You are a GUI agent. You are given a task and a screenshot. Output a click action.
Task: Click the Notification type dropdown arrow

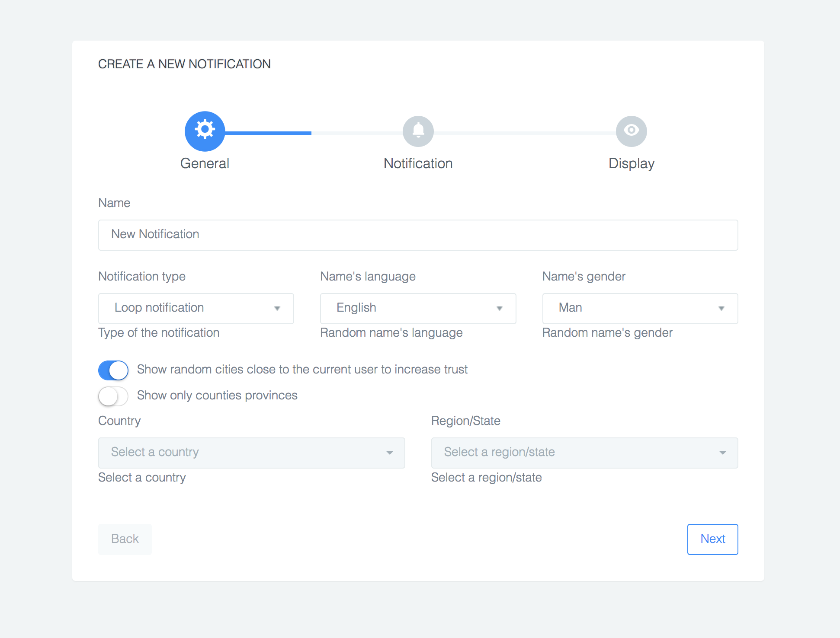277,308
